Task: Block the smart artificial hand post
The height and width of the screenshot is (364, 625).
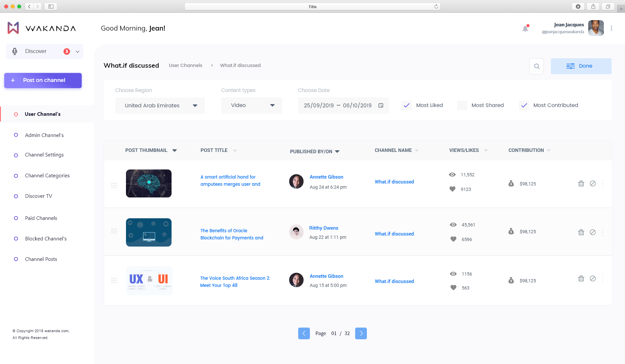Action: click(593, 183)
